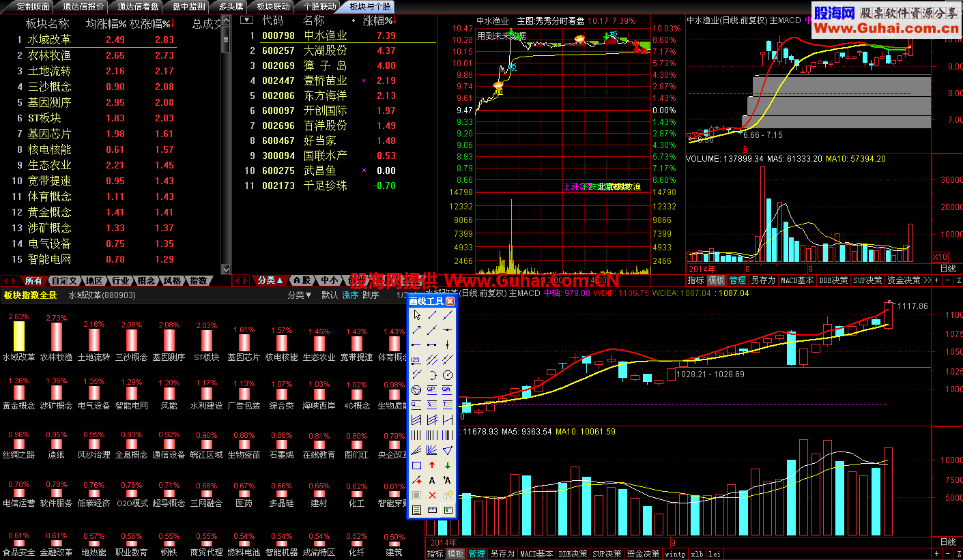This screenshot has height=560, width=963.
Task: Select the 概念 sector filter tab
Action: coord(147,280)
